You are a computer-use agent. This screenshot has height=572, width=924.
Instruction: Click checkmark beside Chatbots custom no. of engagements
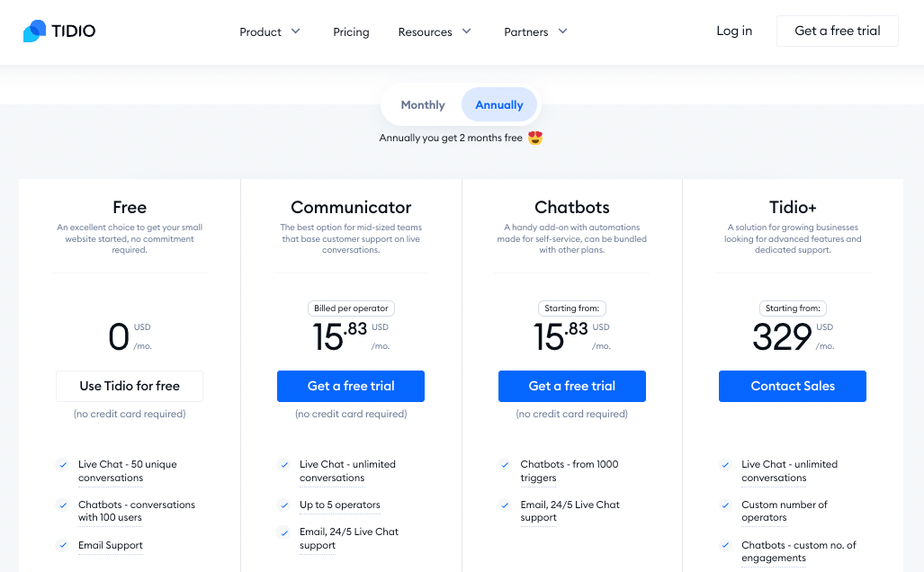point(726,546)
